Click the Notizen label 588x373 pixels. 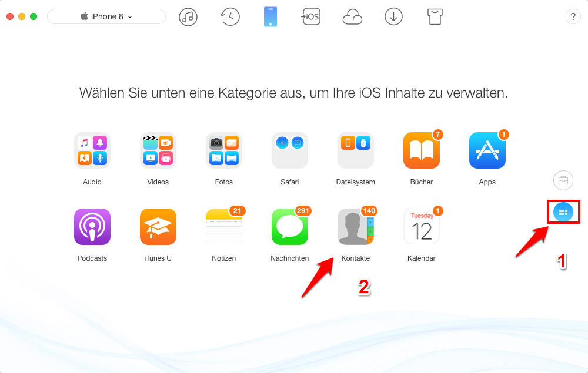click(x=224, y=258)
